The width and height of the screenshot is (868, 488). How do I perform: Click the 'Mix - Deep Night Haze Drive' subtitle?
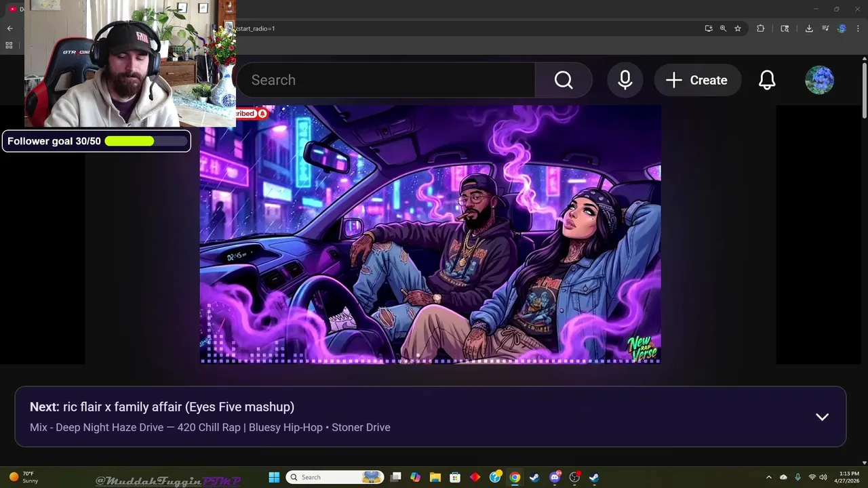pyautogui.click(x=210, y=428)
